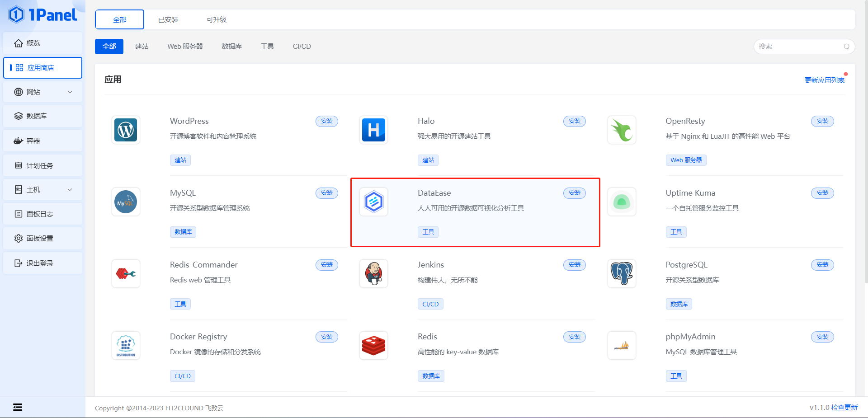Click the Jenkins app icon
The width and height of the screenshot is (868, 418).
tap(373, 274)
